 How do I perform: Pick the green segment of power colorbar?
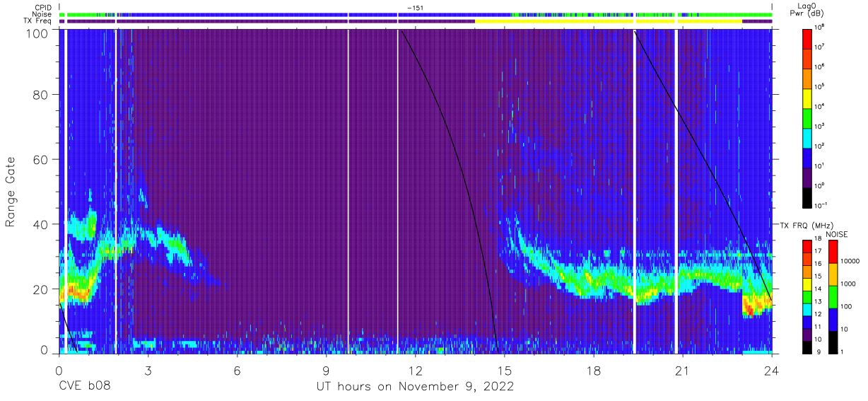coord(808,117)
